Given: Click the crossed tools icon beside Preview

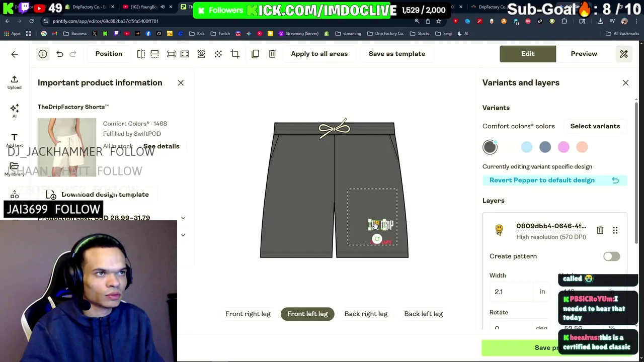Looking at the screenshot, I should [x=624, y=54].
